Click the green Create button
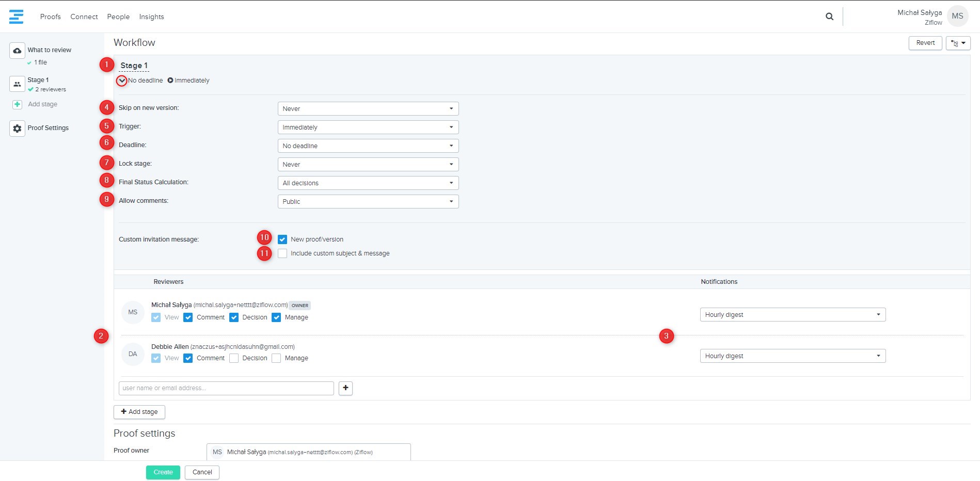980x481 pixels. [163, 472]
